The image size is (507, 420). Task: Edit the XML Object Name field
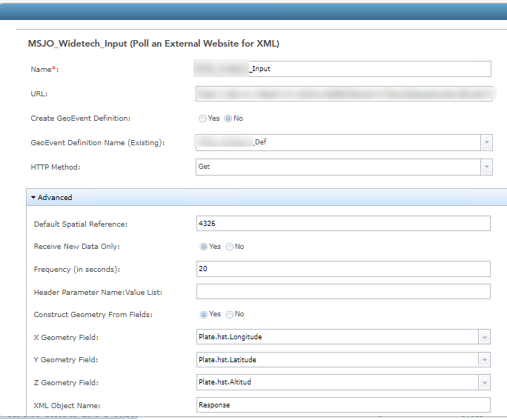click(343, 405)
